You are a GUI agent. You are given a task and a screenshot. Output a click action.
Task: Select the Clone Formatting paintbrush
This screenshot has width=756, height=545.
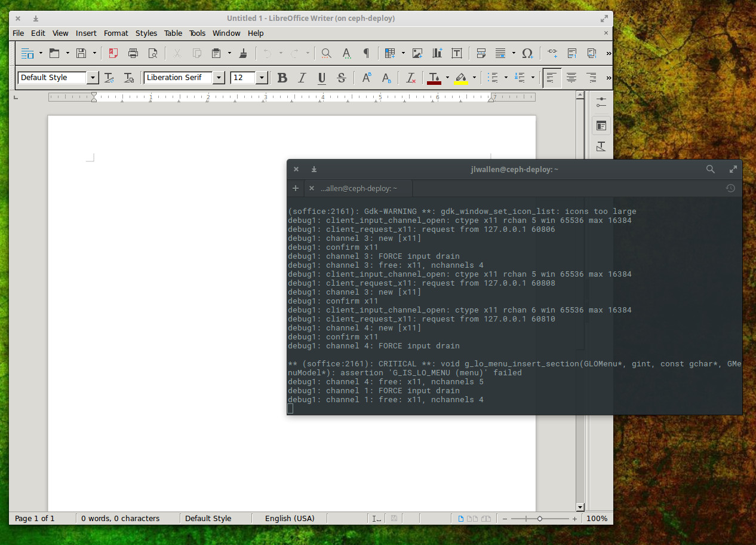point(243,53)
